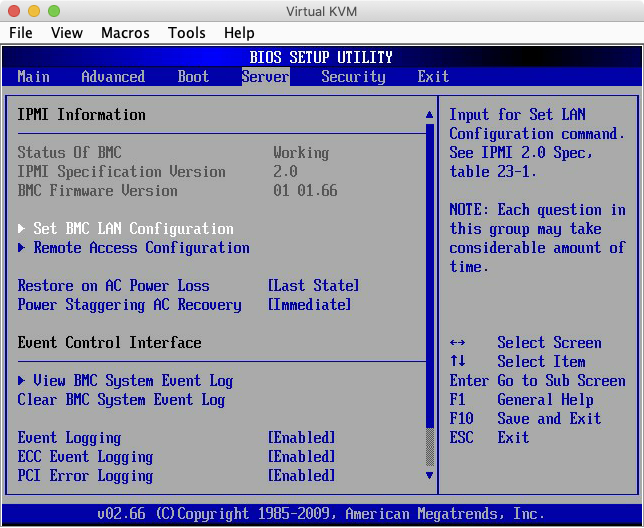Click the arrow before Remote Access Configuration

pos(21,248)
